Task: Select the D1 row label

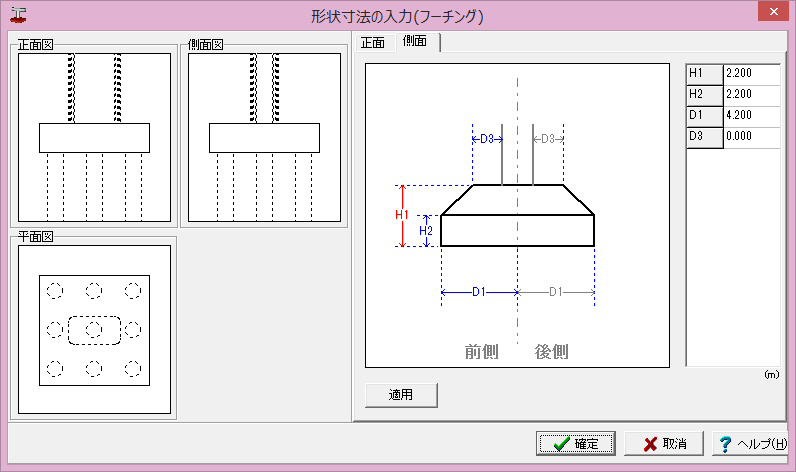Action: (705, 115)
